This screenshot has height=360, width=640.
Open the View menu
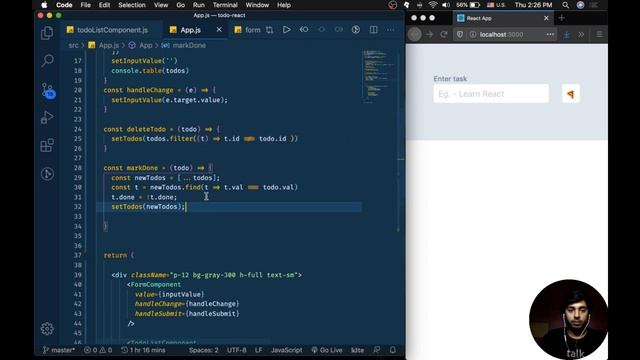(x=161, y=5)
